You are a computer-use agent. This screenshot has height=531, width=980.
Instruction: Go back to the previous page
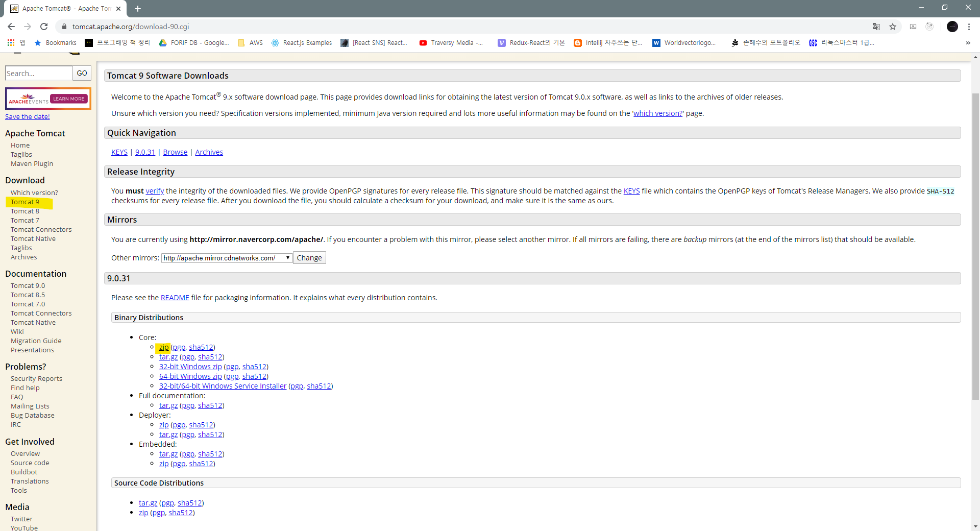pyautogui.click(x=11, y=27)
